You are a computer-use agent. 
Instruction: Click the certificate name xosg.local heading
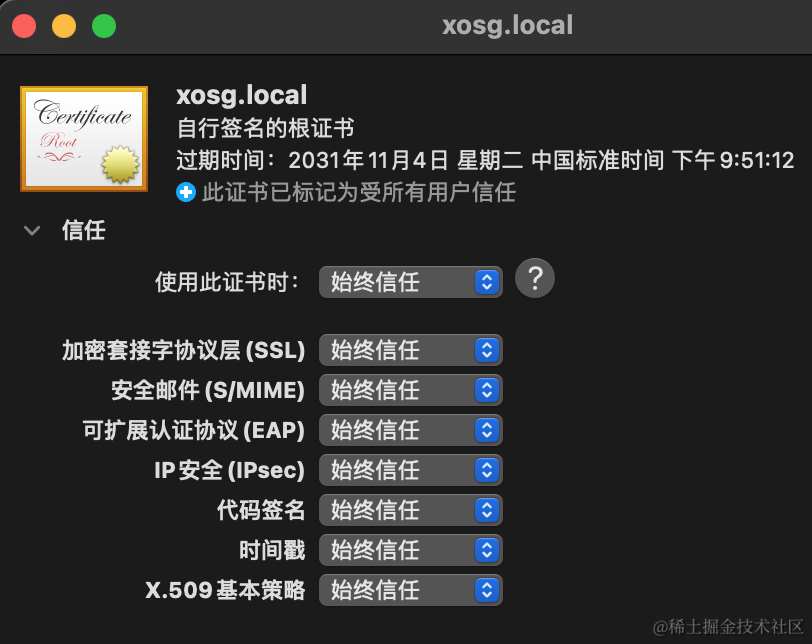pos(242,95)
